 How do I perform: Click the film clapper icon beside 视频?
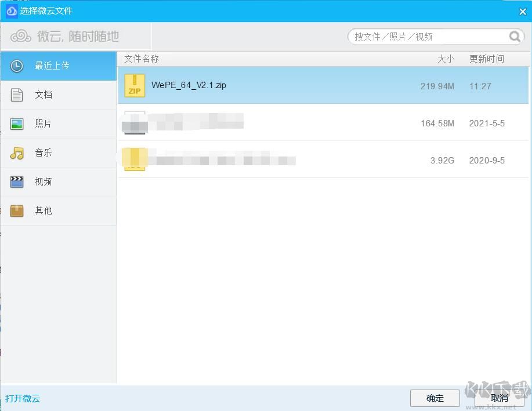point(17,182)
